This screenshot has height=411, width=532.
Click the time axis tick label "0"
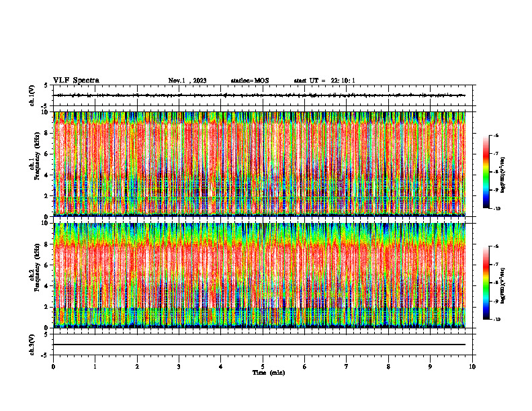[x=53, y=367]
